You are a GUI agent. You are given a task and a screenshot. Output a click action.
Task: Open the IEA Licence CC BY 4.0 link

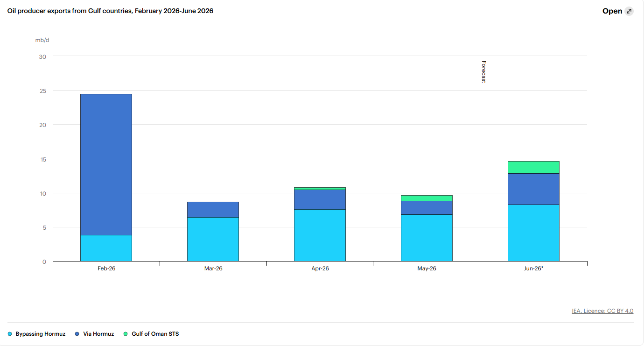click(x=602, y=311)
